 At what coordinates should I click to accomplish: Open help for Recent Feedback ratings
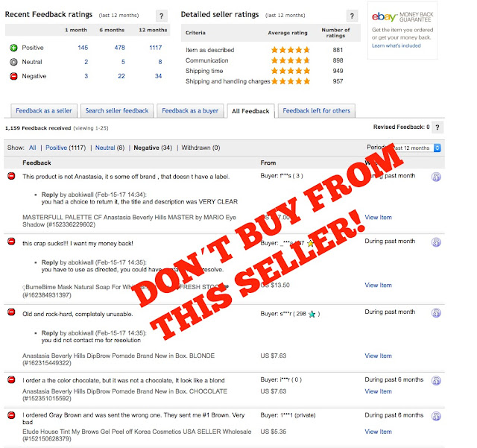pyautogui.click(x=162, y=16)
